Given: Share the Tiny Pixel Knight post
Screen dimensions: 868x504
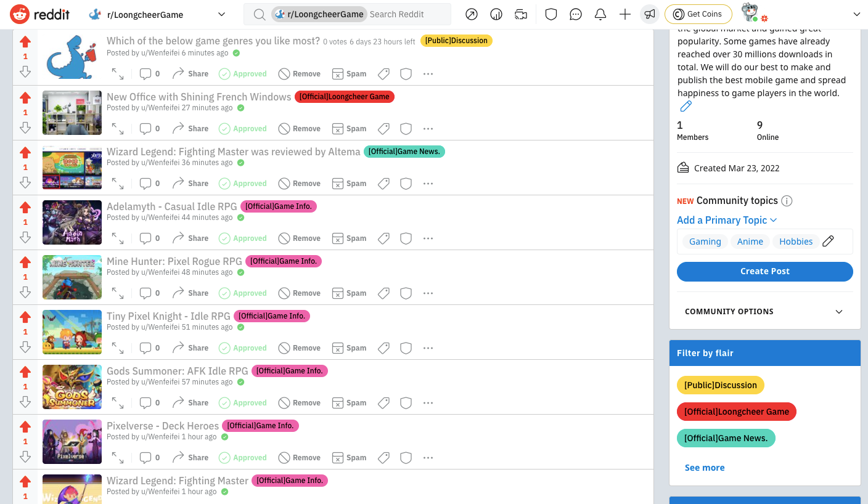Looking at the screenshot, I should (x=190, y=348).
